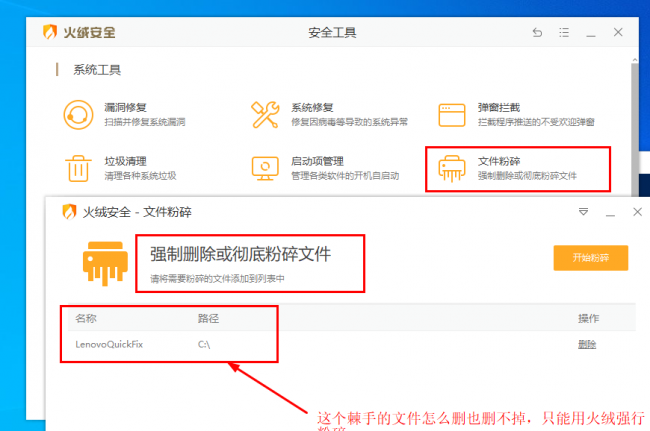Click the 启动项管理 title text
650x431 pixels.
317,161
